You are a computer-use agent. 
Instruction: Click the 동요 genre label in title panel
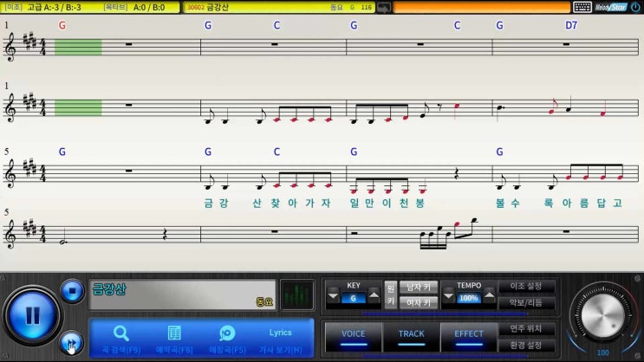(x=264, y=302)
